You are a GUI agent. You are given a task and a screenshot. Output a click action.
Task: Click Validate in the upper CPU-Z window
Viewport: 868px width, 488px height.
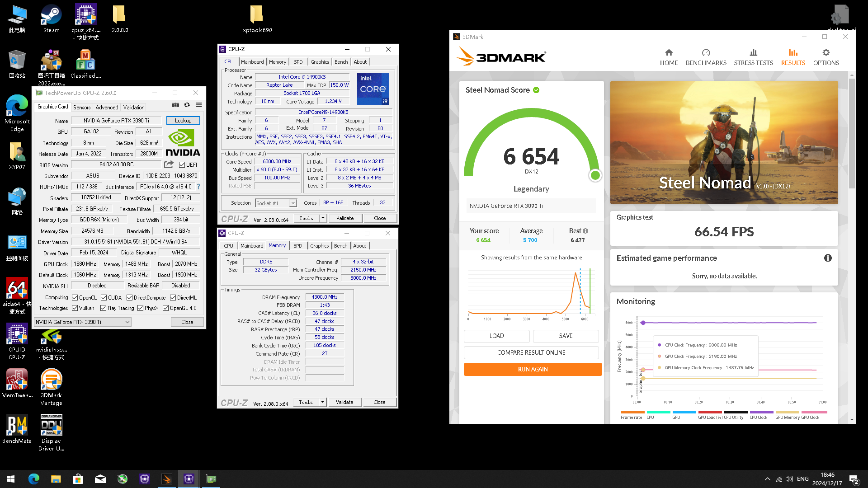click(x=345, y=218)
